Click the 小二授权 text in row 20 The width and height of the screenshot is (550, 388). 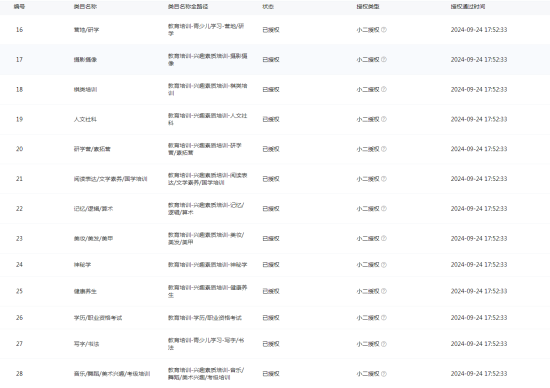click(368, 149)
